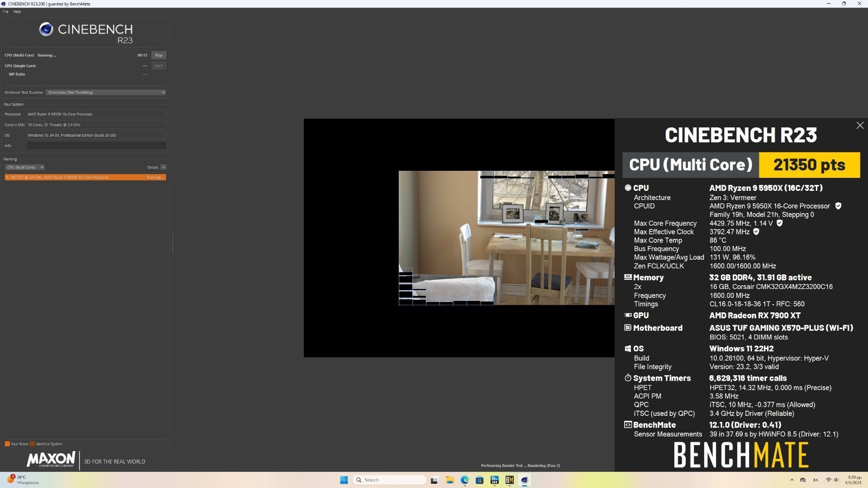
Task: Open the Help menu
Action: [x=17, y=11]
